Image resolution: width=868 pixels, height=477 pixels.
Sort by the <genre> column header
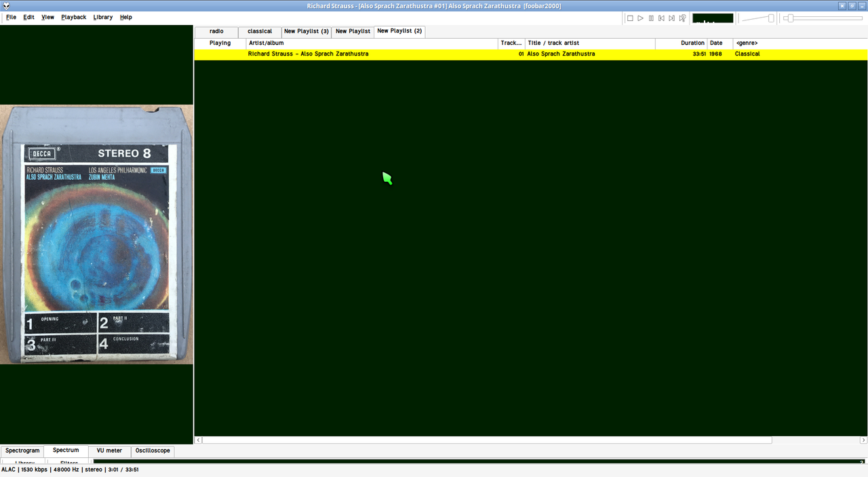pos(800,43)
